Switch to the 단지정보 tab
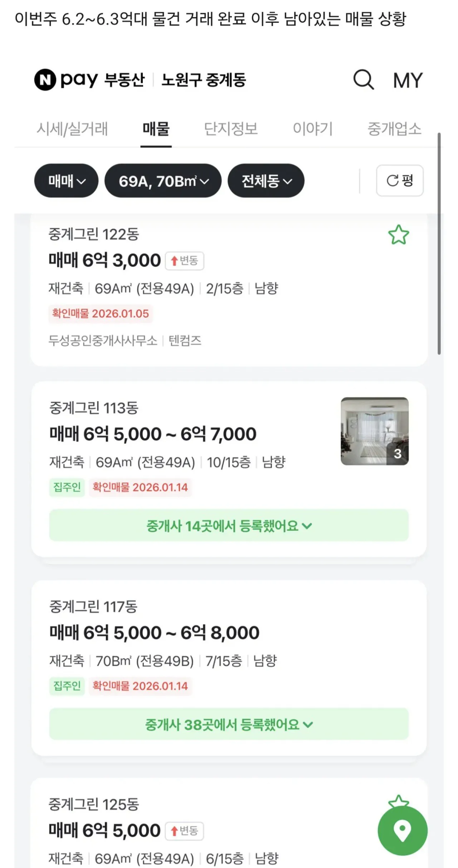 [231, 129]
